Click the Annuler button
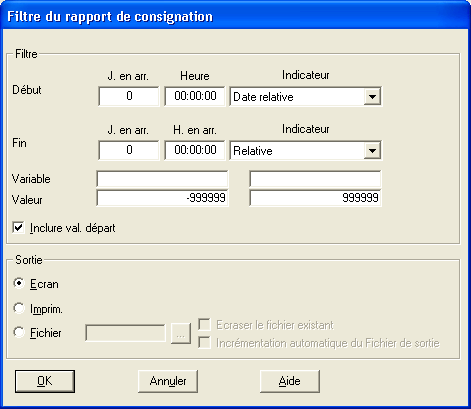The height and width of the screenshot is (409, 471). (x=168, y=381)
